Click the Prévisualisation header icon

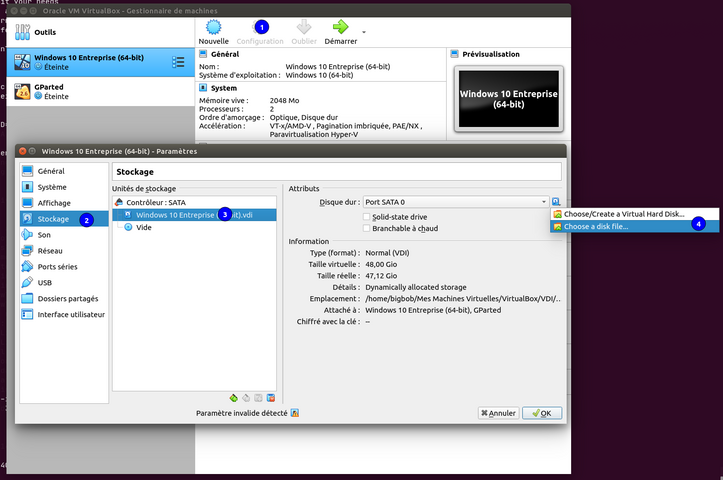[454, 54]
